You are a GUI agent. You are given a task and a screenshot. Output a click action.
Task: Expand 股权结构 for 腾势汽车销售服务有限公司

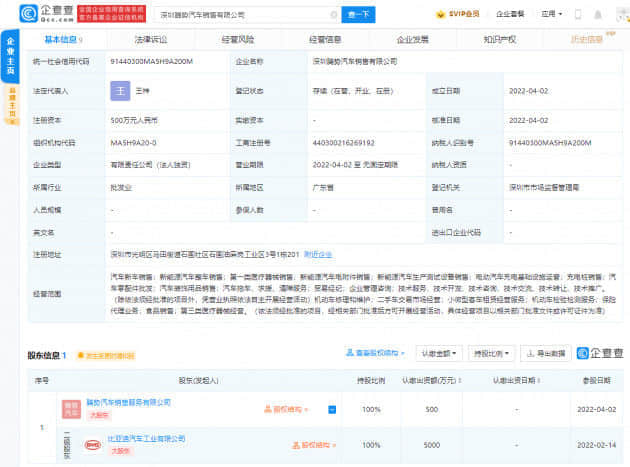click(x=286, y=410)
